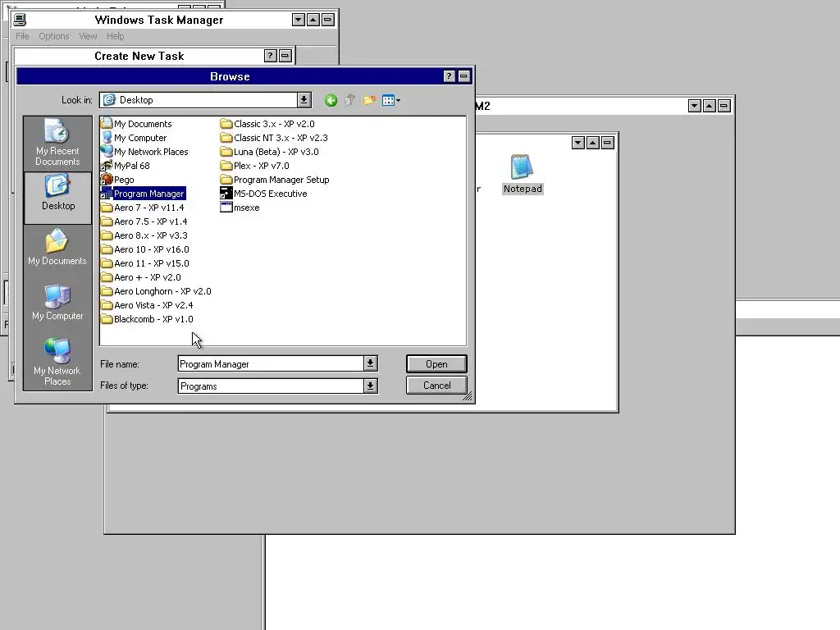The height and width of the screenshot is (630, 840).
Task: Expand the Look in dropdown
Action: pyautogui.click(x=304, y=99)
